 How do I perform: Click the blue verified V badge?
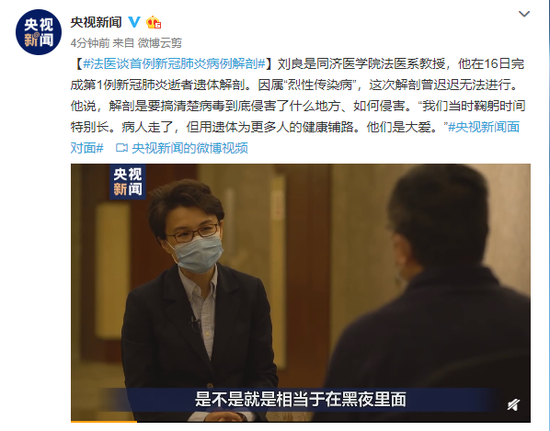(x=134, y=22)
